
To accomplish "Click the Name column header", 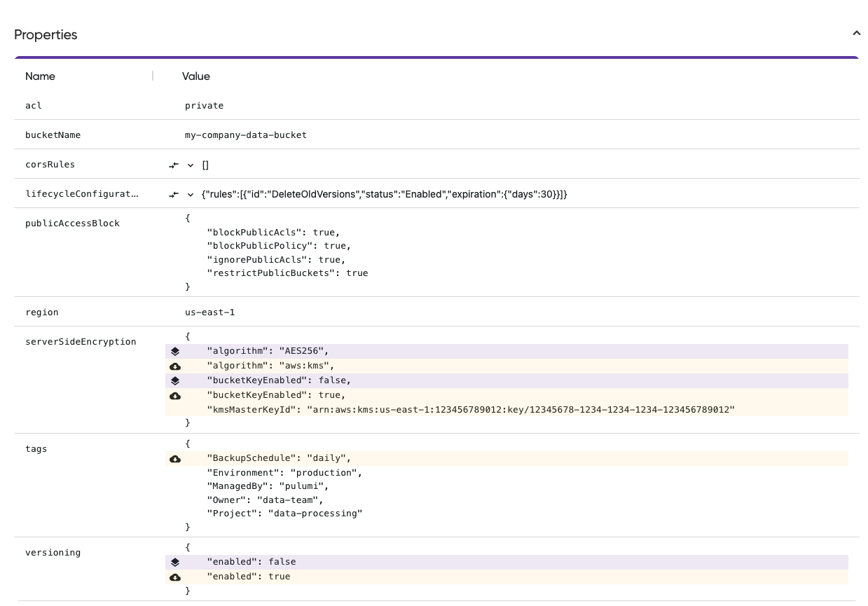I will point(40,76).
